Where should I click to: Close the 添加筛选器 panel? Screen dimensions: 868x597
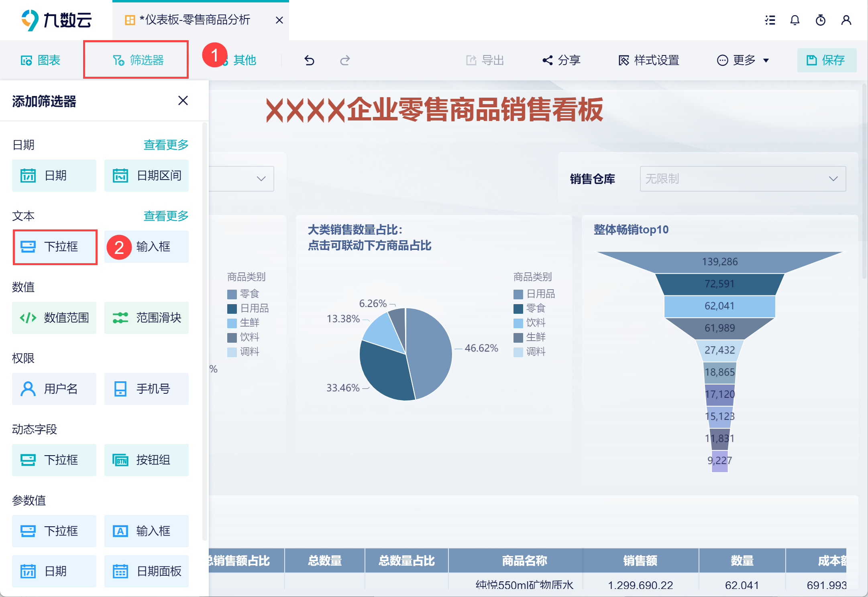[x=183, y=100]
